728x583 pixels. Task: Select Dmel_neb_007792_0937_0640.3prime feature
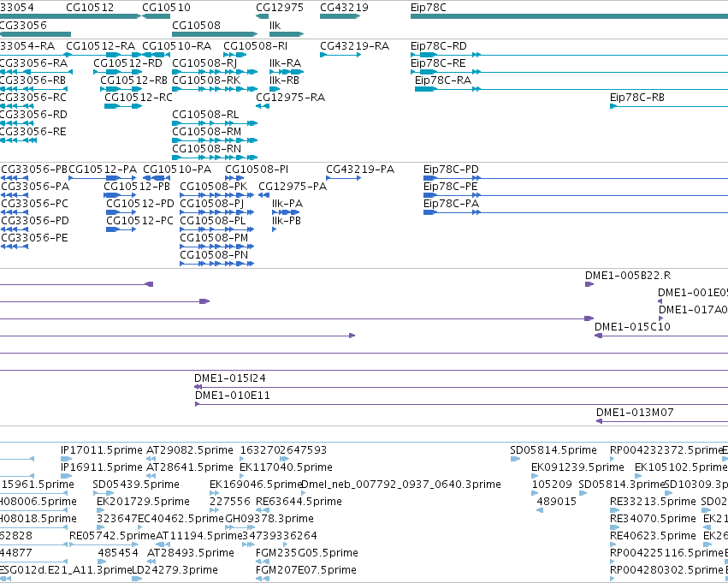[401, 485]
